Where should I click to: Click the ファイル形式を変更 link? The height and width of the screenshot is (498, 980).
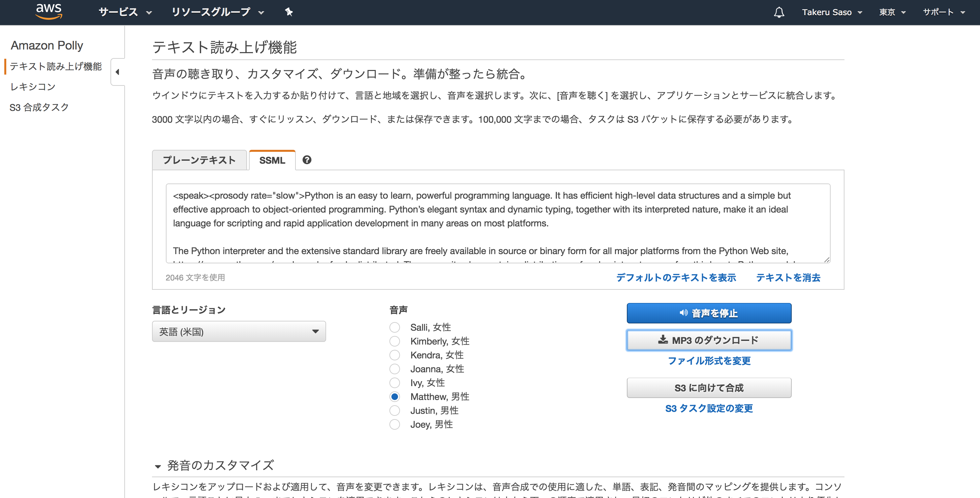[709, 361]
